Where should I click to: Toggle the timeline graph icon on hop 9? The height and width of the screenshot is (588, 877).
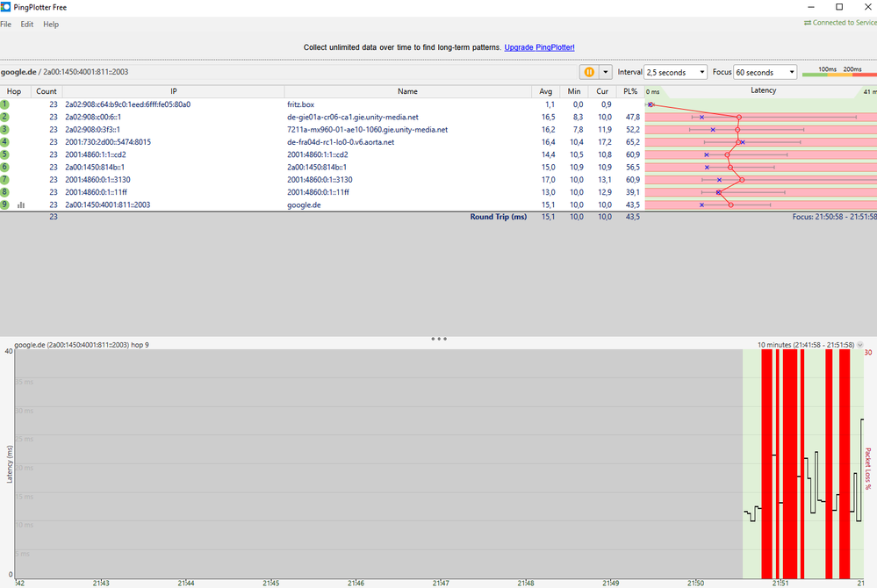[x=21, y=205]
